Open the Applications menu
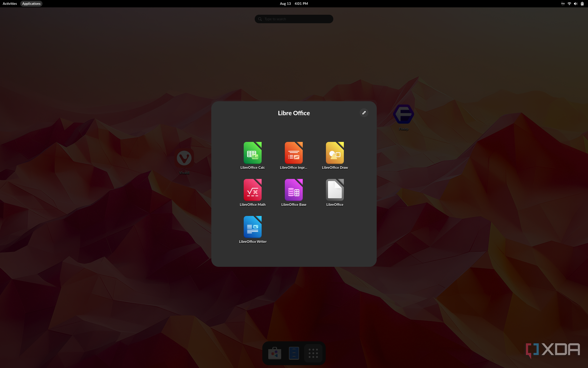The width and height of the screenshot is (588, 368). (31, 4)
